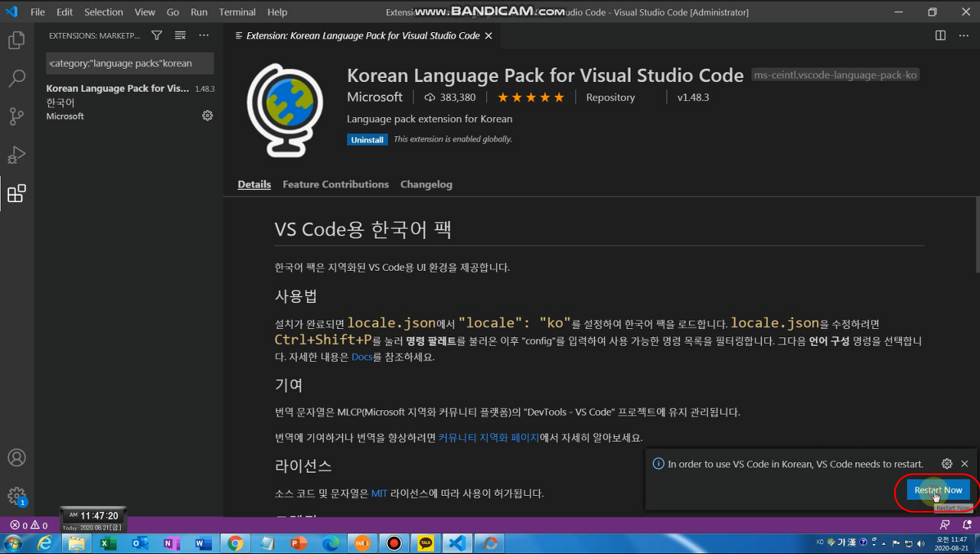The width and height of the screenshot is (980, 554).
Task: Open PowerPoint from the taskbar
Action: (x=298, y=543)
